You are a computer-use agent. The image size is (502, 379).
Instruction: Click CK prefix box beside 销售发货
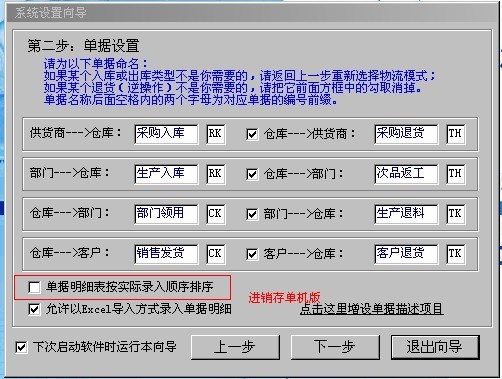click(216, 254)
